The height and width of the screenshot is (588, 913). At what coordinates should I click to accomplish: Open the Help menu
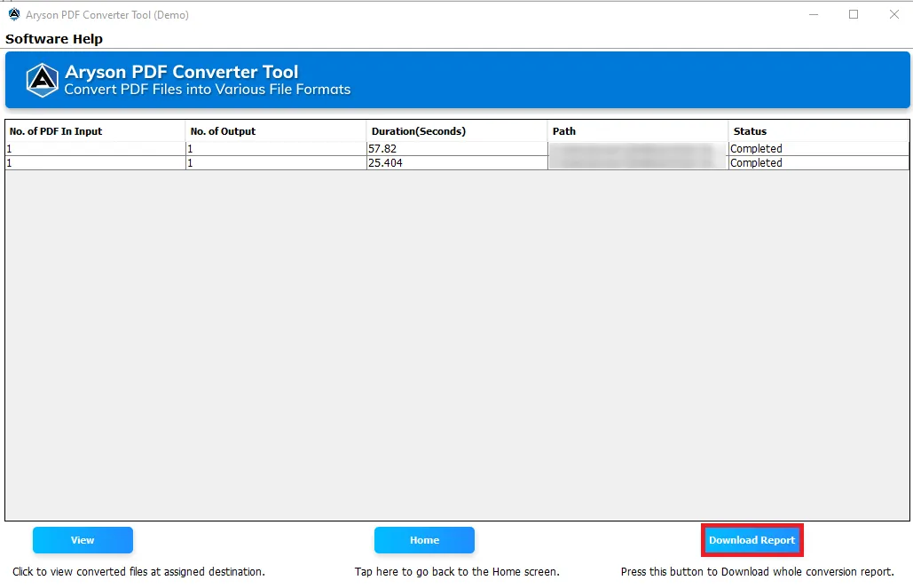pyautogui.click(x=87, y=39)
